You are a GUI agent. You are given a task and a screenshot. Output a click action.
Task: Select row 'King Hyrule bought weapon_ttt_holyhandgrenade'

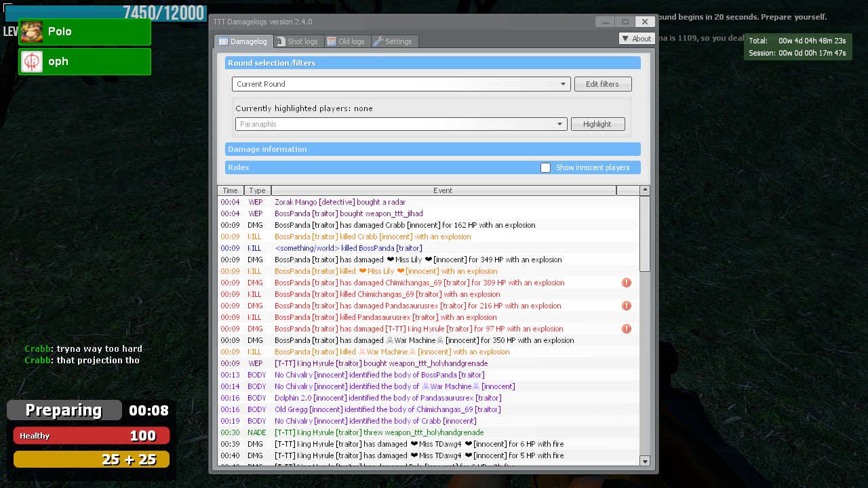pyautogui.click(x=428, y=363)
